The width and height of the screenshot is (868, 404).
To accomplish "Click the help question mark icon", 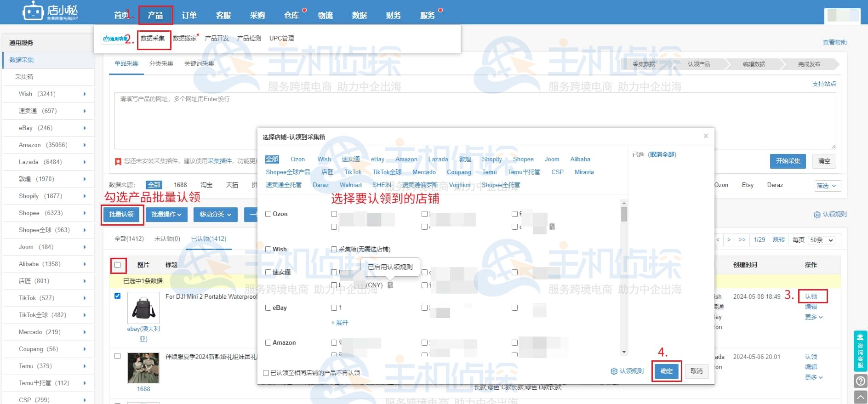I will (860, 381).
